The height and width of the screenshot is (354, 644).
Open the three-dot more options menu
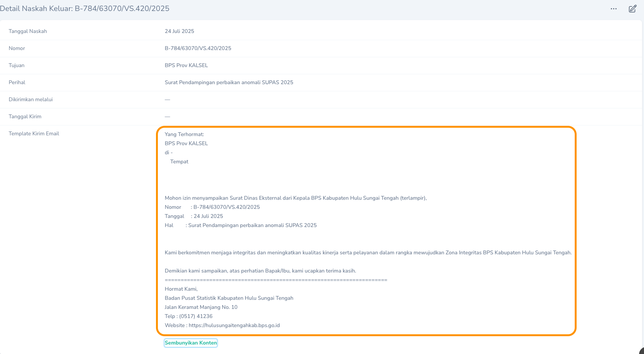(614, 9)
